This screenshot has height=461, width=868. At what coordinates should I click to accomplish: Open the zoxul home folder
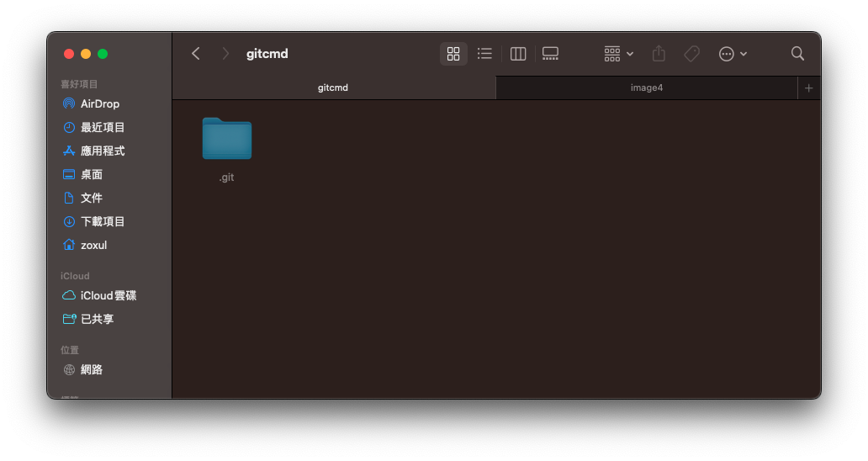[x=93, y=245]
